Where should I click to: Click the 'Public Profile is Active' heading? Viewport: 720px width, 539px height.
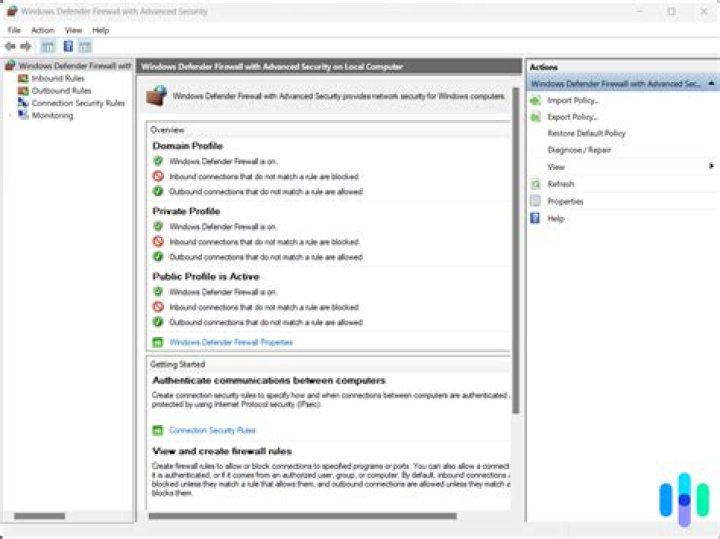206,276
